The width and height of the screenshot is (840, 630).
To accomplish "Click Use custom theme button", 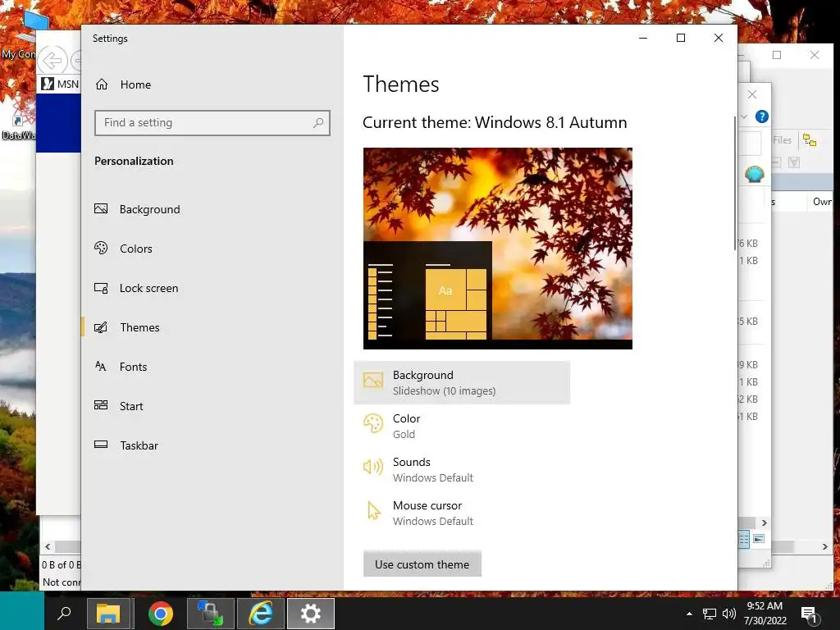I will (422, 564).
